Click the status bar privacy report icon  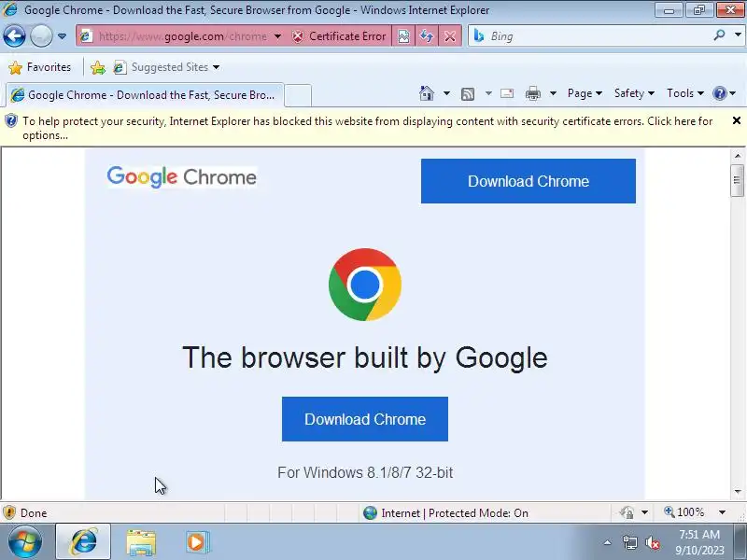(x=627, y=512)
